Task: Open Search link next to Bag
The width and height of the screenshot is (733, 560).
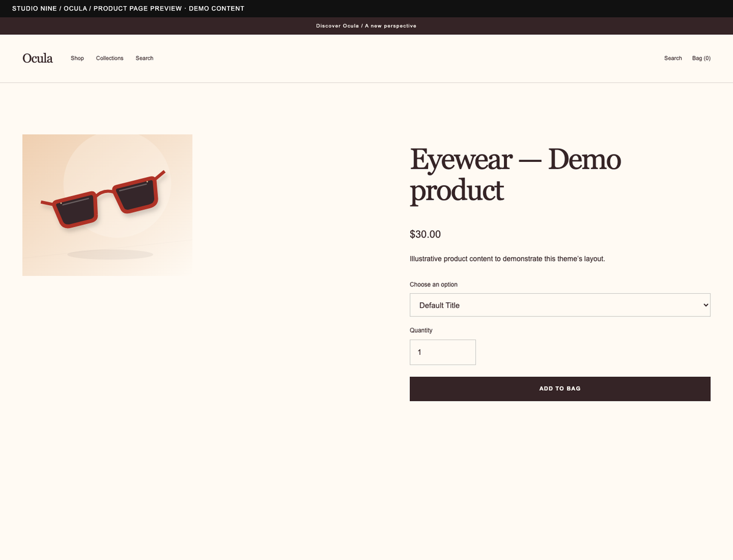Action: point(673,59)
